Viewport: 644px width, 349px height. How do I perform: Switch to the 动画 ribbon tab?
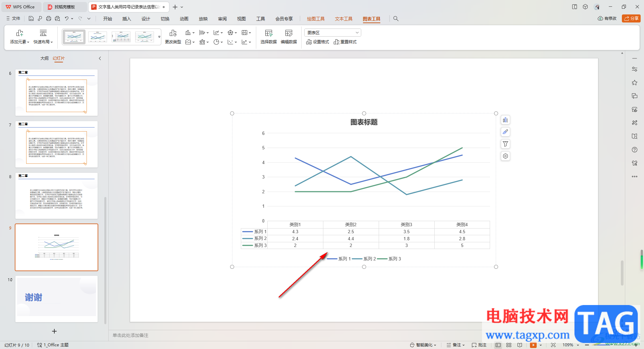(184, 19)
